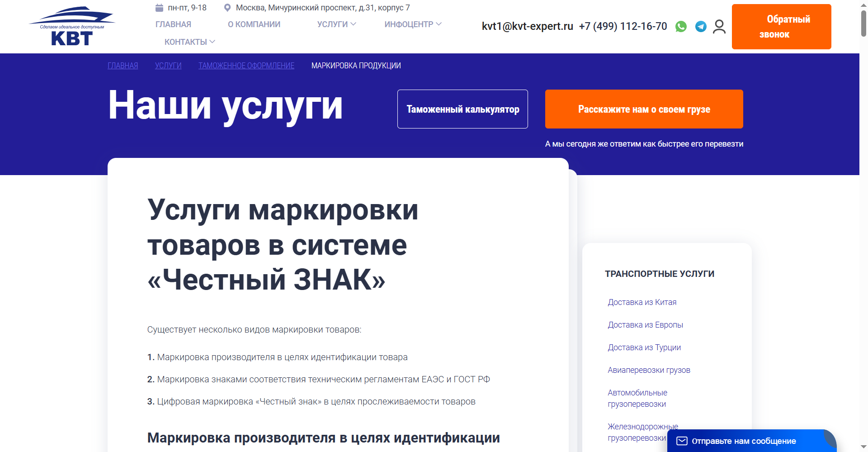
Task: Expand the КОНТАКТЫ dropdown menu
Action: click(186, 41)
